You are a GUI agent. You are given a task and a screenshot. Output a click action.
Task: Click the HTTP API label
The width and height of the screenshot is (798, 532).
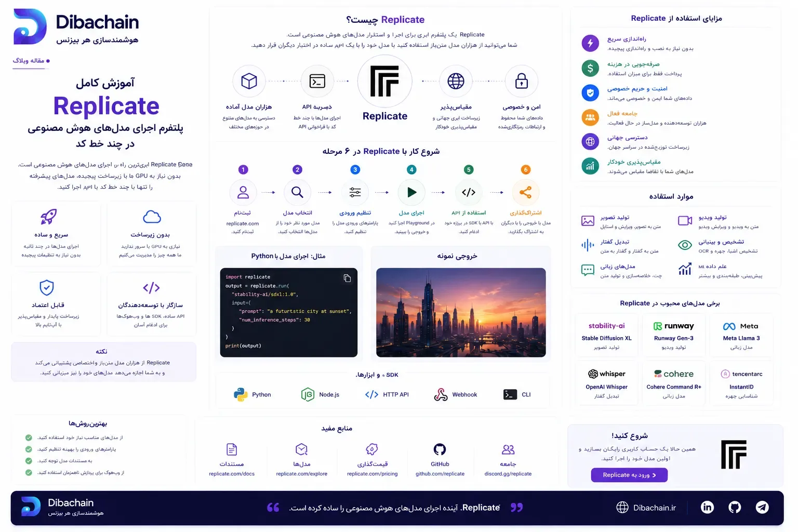click(x=396, y=395)
